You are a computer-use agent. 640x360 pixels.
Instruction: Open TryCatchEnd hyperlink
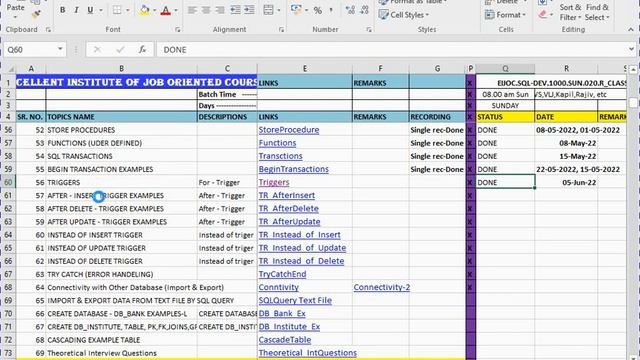(282, 274)
